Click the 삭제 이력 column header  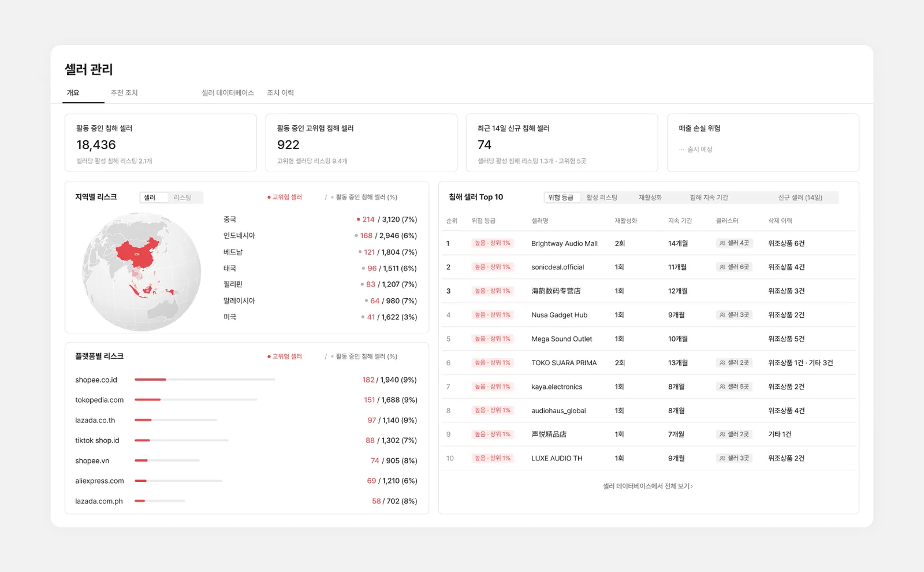point(780,221)
